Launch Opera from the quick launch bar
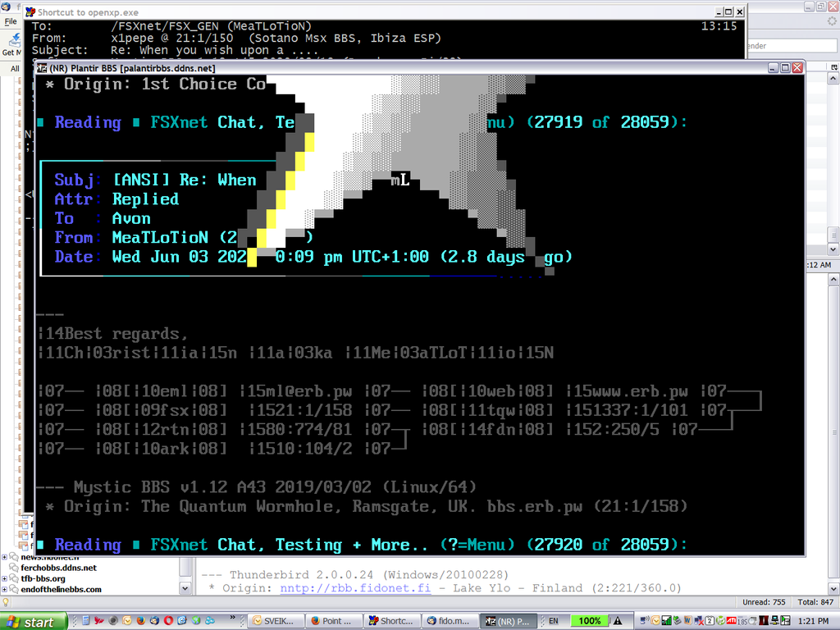 click(x=168, y=621)
